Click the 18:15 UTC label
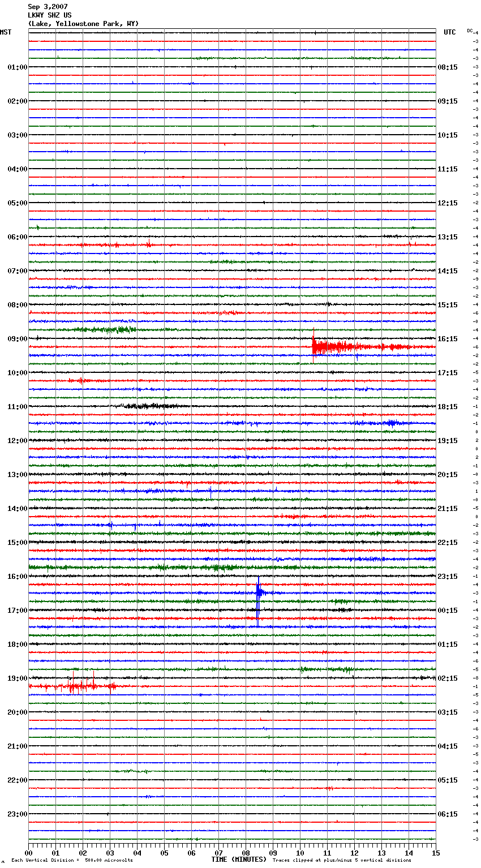This screenshot has height=868, width=481. pos(448,407)
